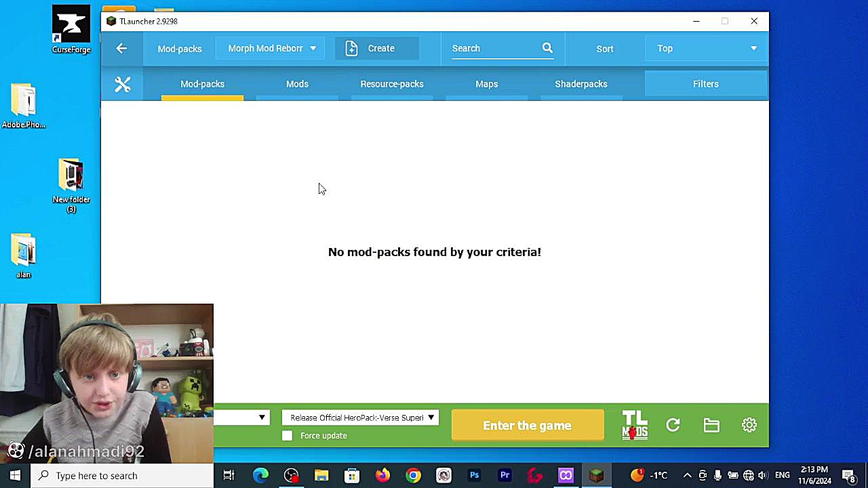Select the Adobe Photoshop folder on desktop

(x=24, y=106)
